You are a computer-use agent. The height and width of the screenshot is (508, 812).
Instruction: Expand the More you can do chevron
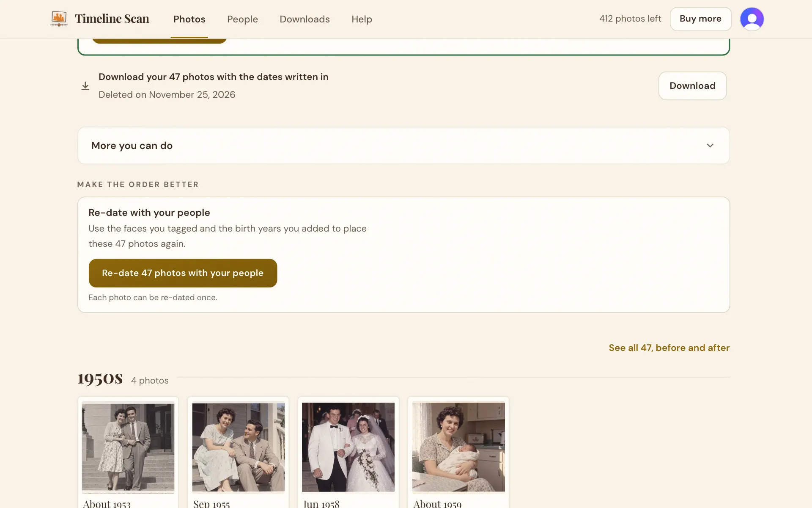pyautogui.click(x=710, y=146)
